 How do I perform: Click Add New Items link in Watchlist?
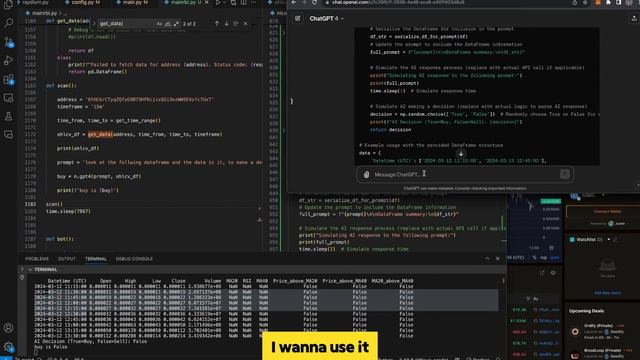click(x=607, y=293)
